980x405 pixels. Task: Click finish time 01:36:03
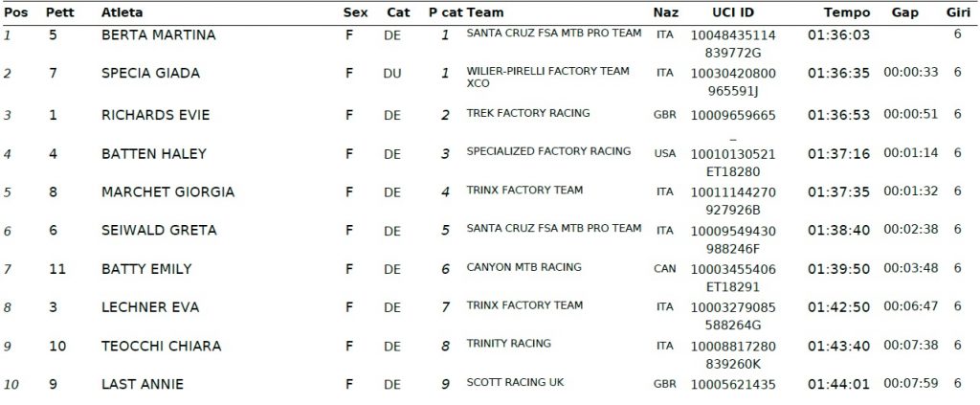838,35
